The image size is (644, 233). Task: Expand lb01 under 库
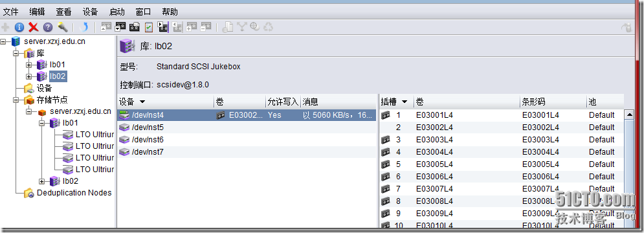click(x=28, y=65)
